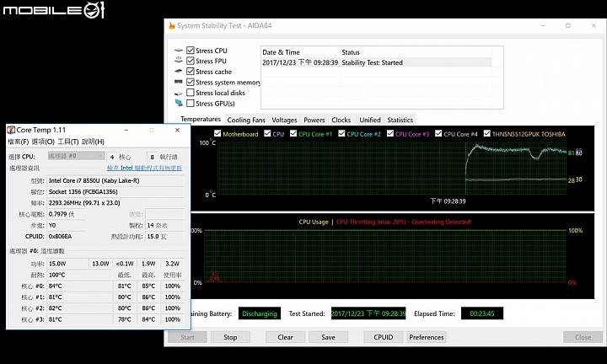Click the Stress CPU chip icon
The image size is (607, 364).
[x=179, y=51]
